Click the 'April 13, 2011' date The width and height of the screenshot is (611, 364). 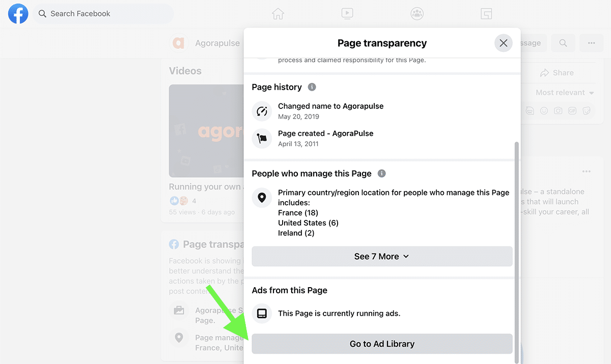[x=298, y=144]
